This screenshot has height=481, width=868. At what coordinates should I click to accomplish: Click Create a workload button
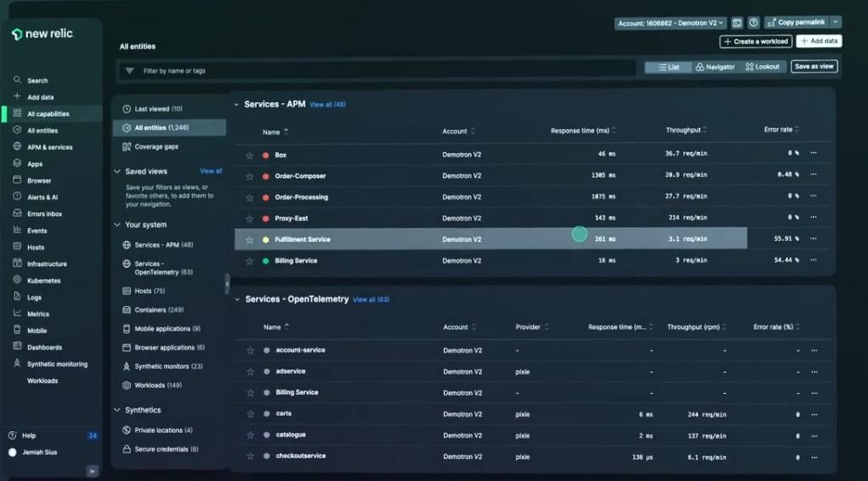click(756, 41)
